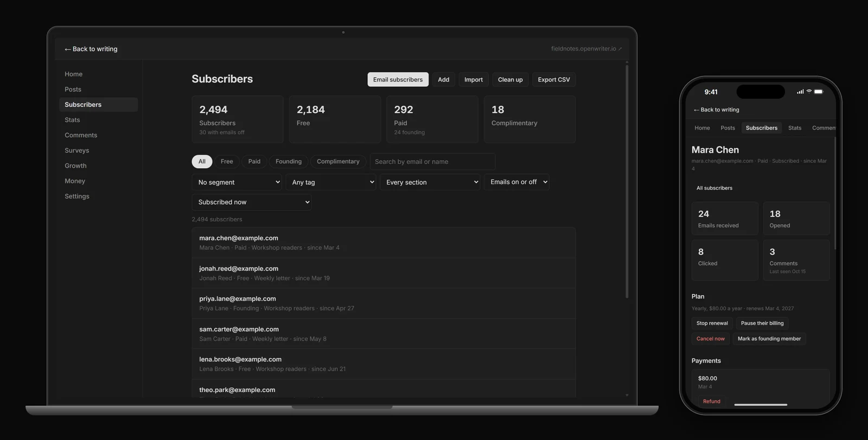
Task: Filter by Founding pill
Action: click(x=289, y=162)
